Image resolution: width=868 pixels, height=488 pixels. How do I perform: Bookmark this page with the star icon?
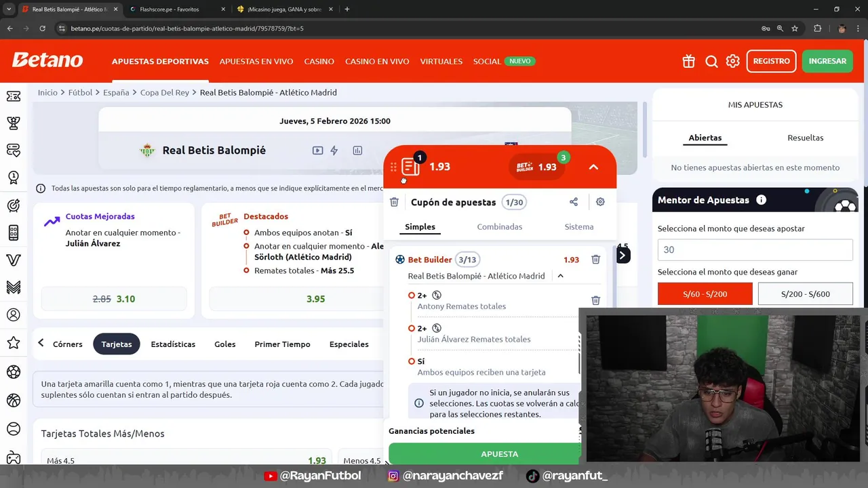795,28
